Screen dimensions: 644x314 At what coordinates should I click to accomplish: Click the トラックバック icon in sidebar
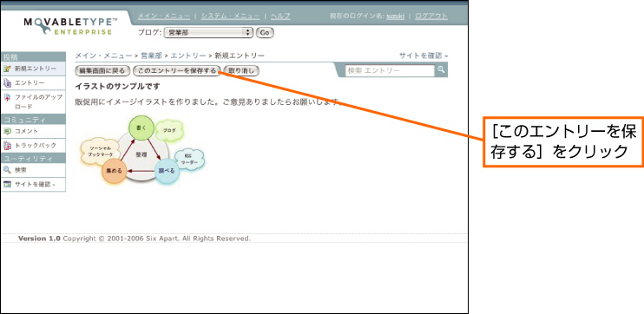[7, 146]
